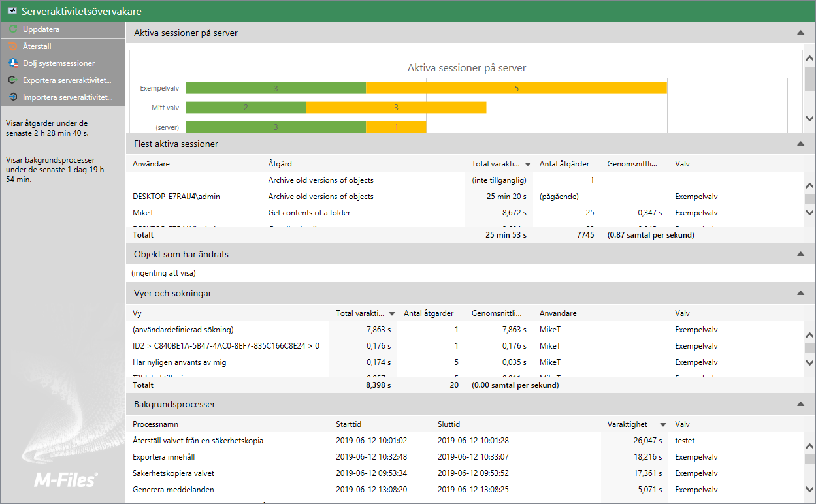Click Användare column header in sessions table
The image size is (816, 504).
click(x=151, y=164)
